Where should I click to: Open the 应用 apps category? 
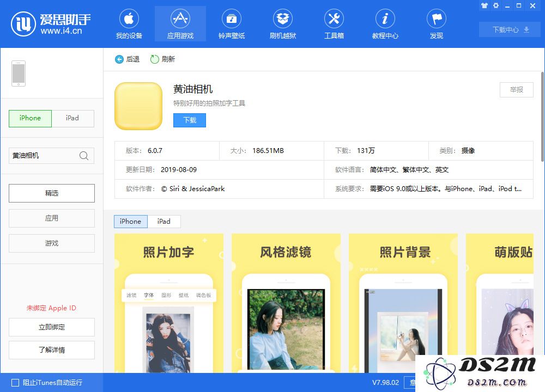(x=51, y=218)
